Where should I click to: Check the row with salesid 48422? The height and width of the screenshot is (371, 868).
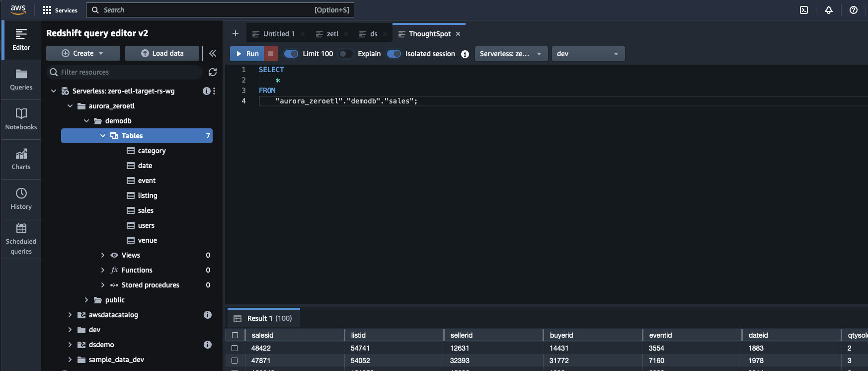coord(235,348)
